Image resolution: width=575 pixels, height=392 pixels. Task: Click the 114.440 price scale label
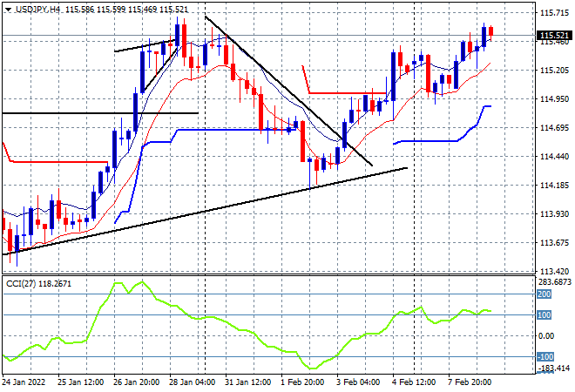pos(554,157)
